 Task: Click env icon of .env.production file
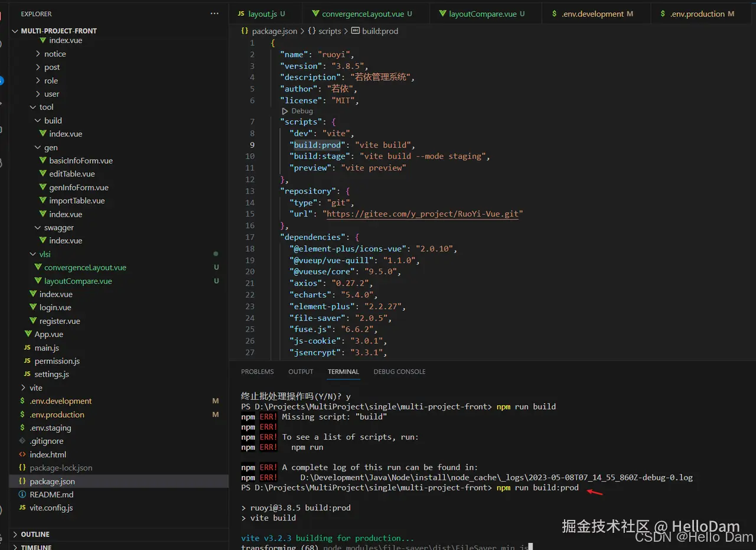[22, 414]
